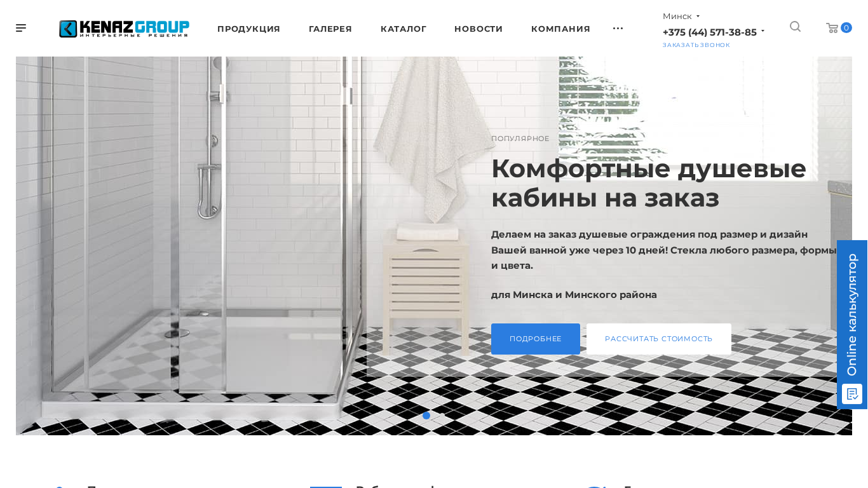The image size is (868, 488).
Task: Click the cart item count badge
Action: click(x=846, y=28)
